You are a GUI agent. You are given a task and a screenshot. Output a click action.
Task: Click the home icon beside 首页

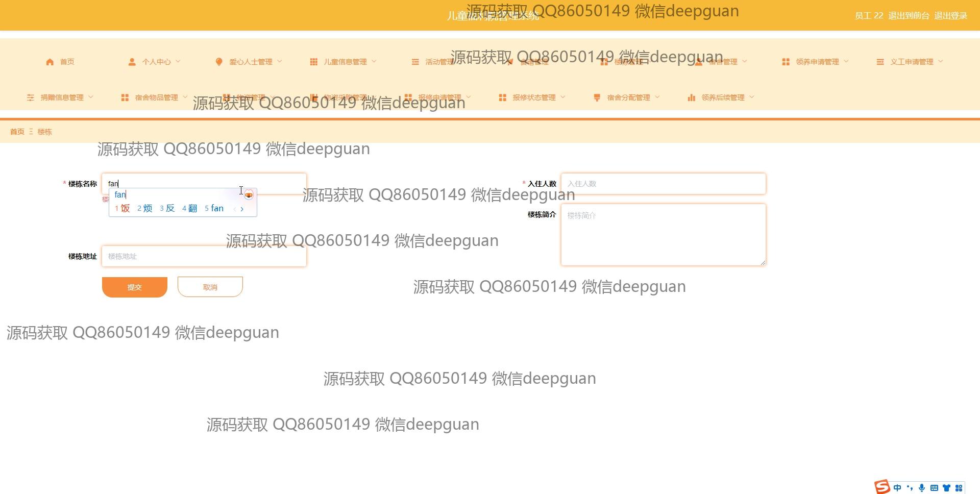(50, 62)
